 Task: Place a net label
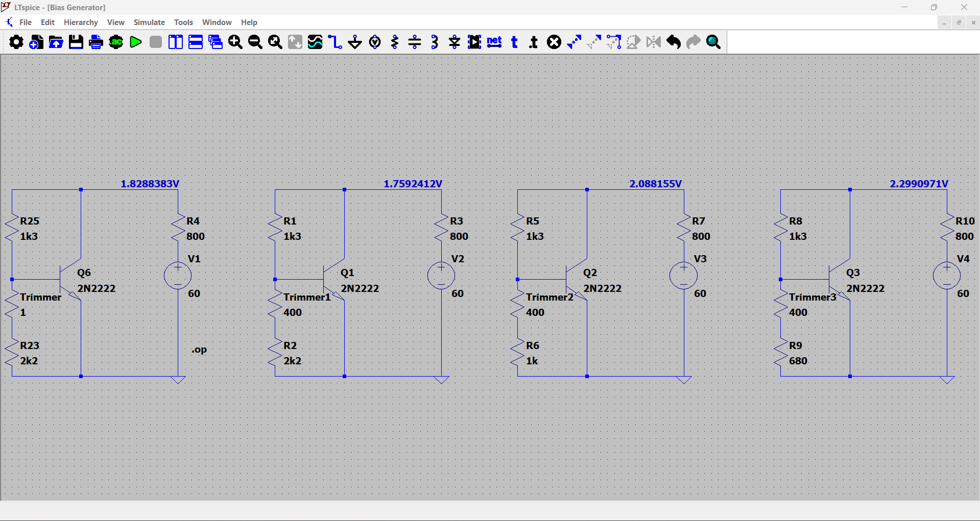(x=494, y=42)
